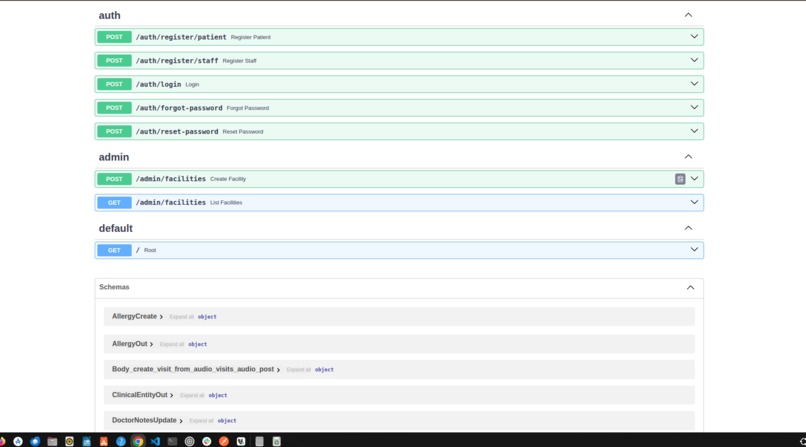The width and height of the screenshot is (806, 447).
Task: Click 'Expand all' next to AllergyOut
Action: [x=172, y=344]
